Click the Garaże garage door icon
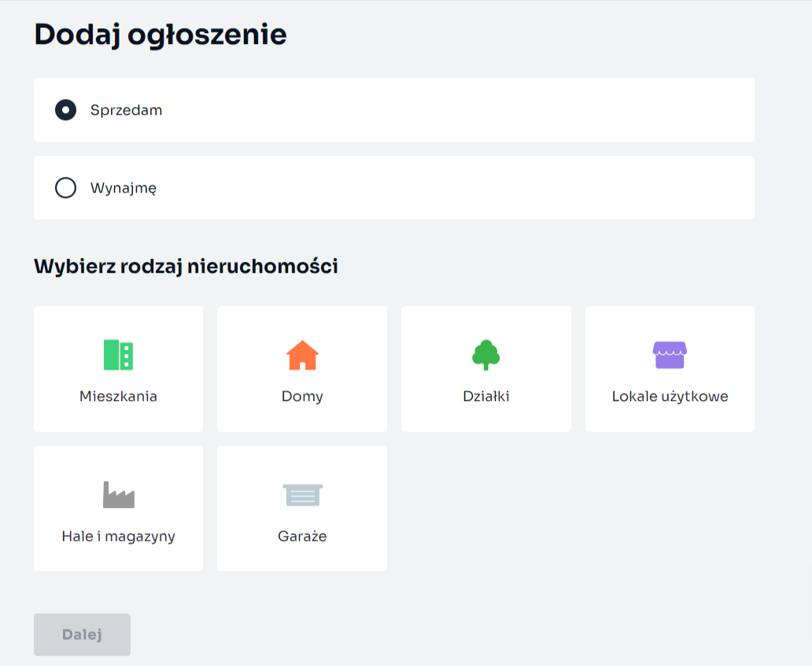 [x=302, y=495]
